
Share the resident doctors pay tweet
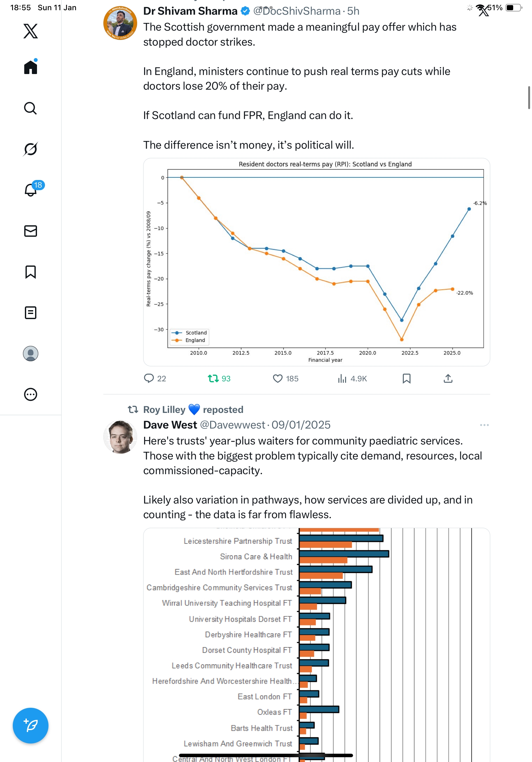point(448,379)
